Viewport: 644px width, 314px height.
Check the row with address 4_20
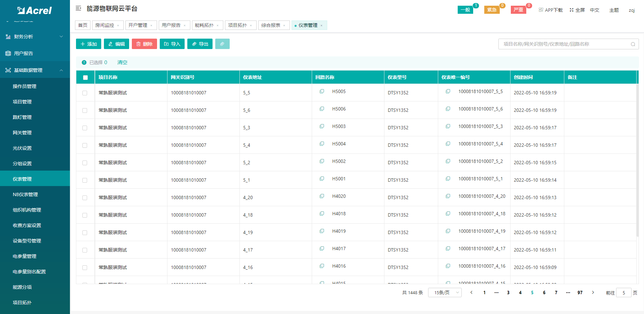click(85, 198)
